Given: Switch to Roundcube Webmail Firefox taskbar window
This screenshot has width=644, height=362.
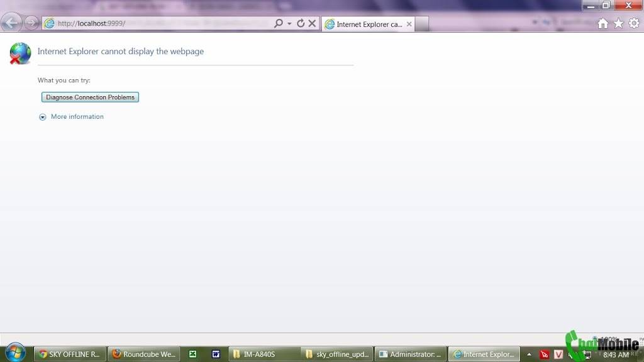Looking at the screenshot, I should pos(143,354).
